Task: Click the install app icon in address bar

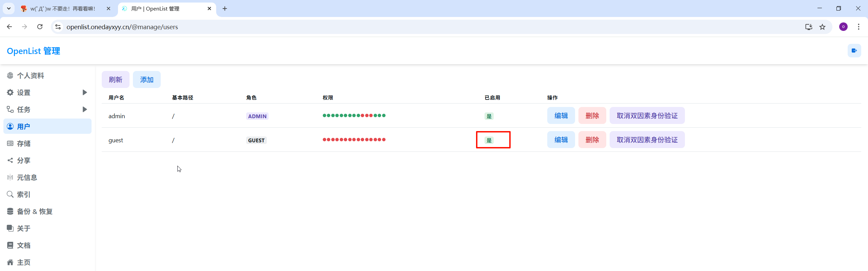Action: point(809,27)
